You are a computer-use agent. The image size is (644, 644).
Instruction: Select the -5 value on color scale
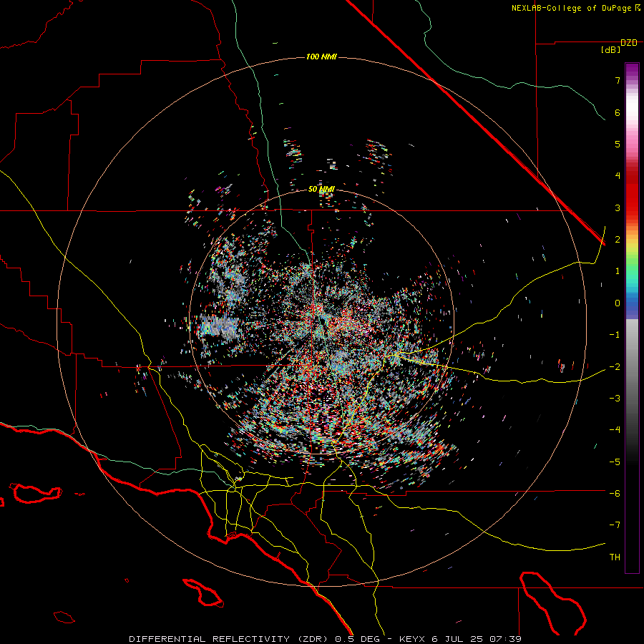pos(615,462)
